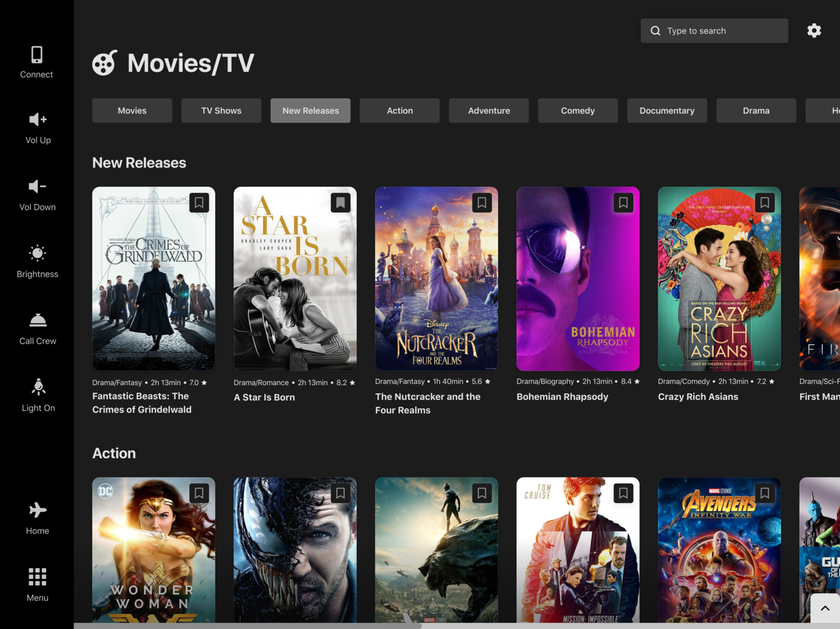The image size is (840, 629).
Task: Bookmark the Black Panther poster
Action: click(482, 493)
